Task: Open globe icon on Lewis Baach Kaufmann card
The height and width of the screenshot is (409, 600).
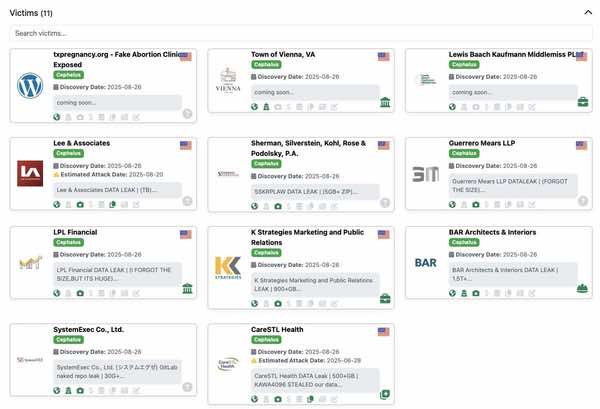Action: 452,107
